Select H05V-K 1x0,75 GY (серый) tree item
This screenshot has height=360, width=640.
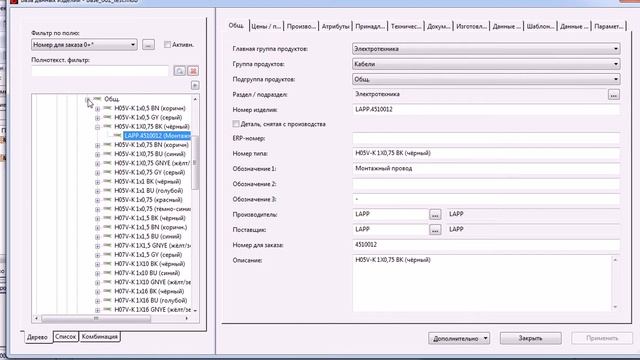149,173
